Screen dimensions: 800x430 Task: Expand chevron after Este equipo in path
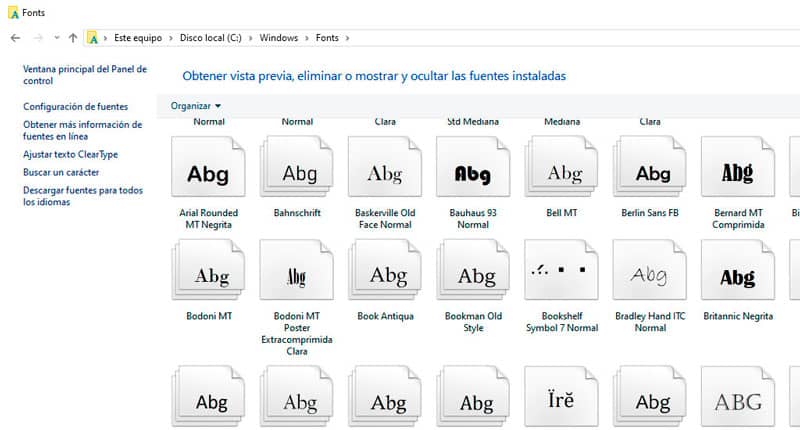171,38
